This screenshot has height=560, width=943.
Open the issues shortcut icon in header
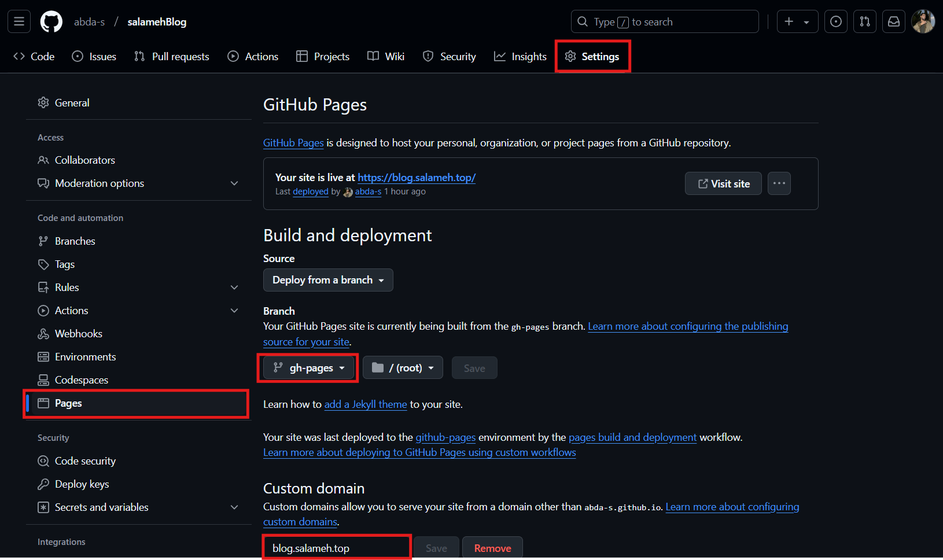pos(835,22)
